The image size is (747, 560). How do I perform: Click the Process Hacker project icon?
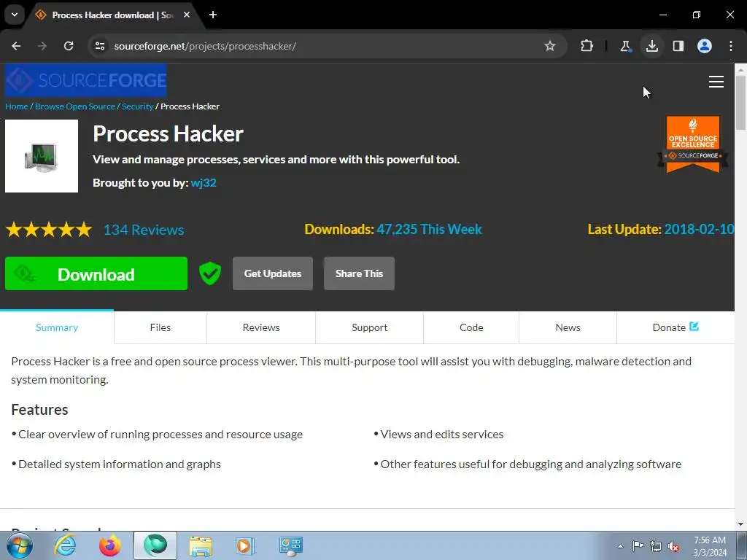point(42,156)
